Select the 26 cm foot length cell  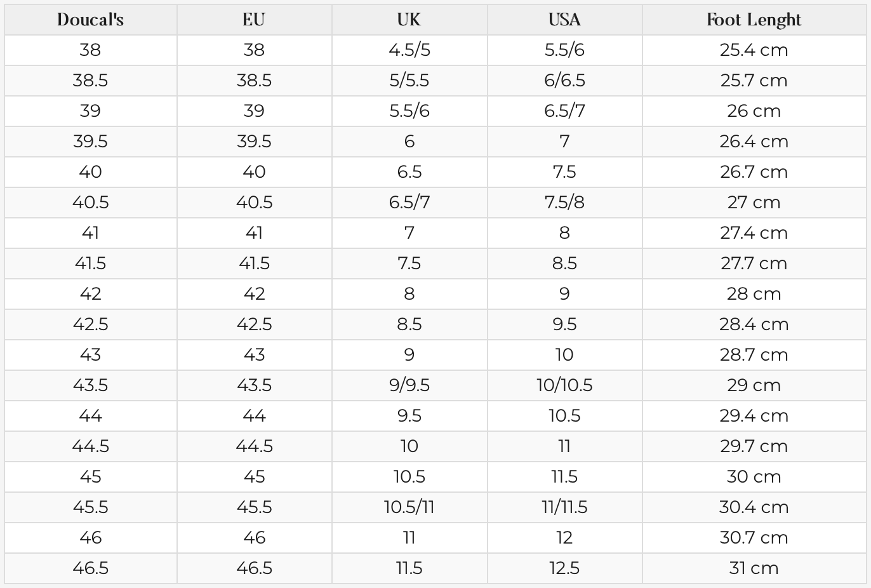tap(754, 111)
